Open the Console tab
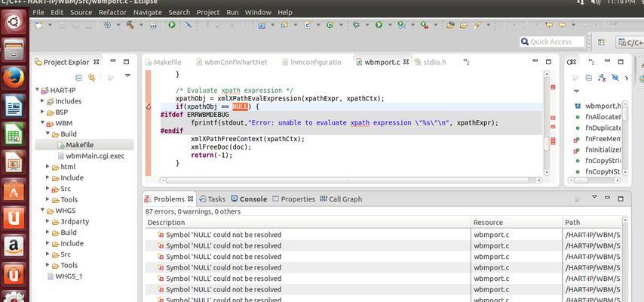 click(x=249, y=199)
